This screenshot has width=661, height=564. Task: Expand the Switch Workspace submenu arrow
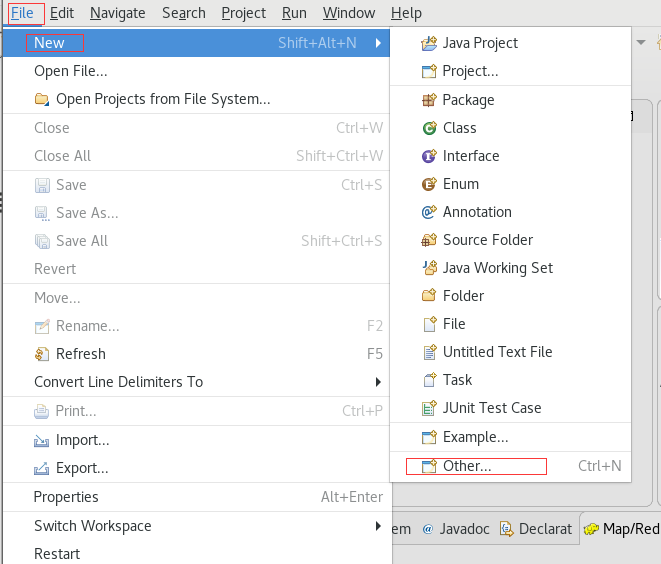(x=378, y=526)
